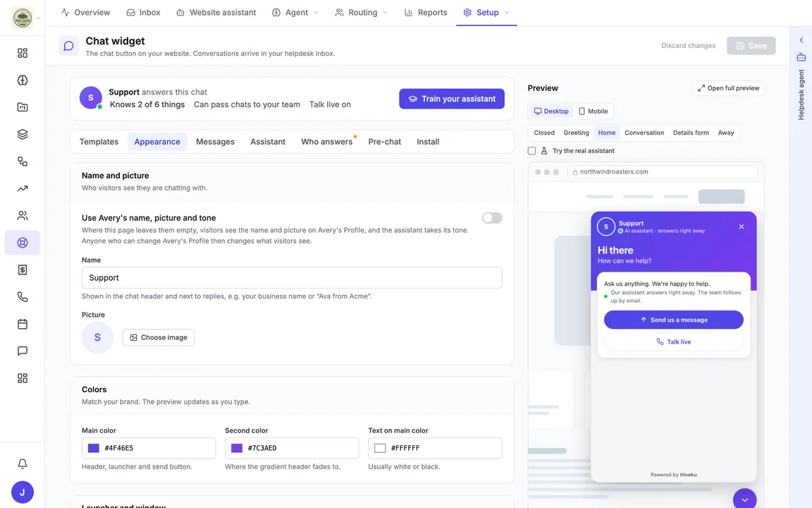The width and height of the screenshot is (812, 508).
Task: Click the chat bubble icon in left sidebar
Action: pos(23,351)
